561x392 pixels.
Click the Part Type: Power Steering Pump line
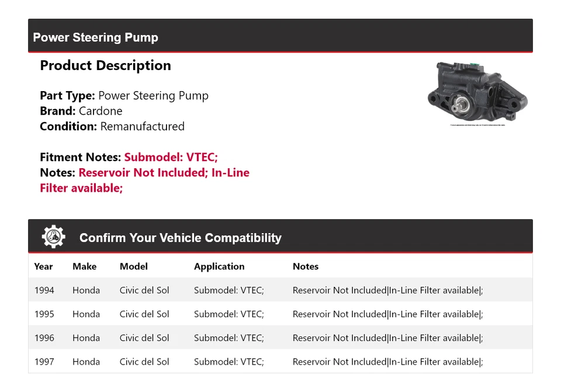pos(124,96)
